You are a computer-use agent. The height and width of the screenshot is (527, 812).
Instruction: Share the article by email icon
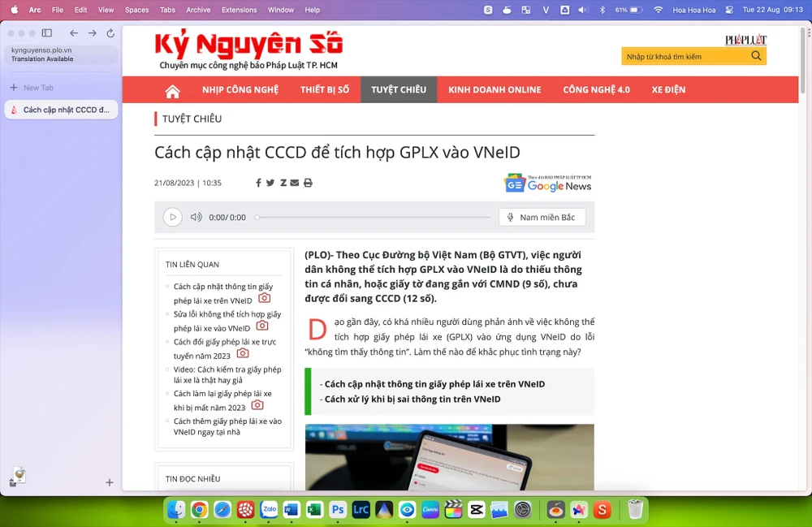(x=295, y=184)
